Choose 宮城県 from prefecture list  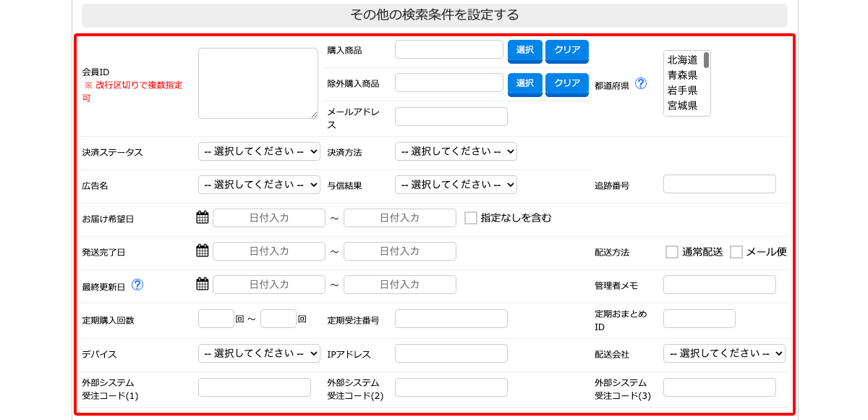(x=682, y=106)
